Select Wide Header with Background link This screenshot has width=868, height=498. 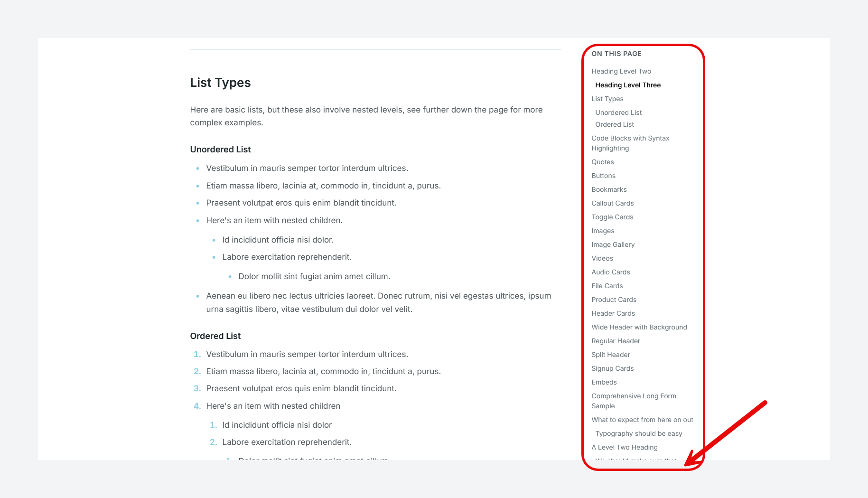pyautogui.click(x=639, y=327)
